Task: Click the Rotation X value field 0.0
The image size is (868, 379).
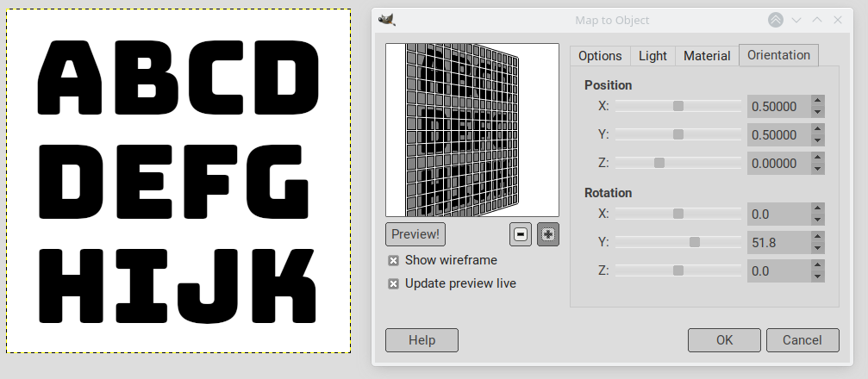Action: tap(779, 214)
